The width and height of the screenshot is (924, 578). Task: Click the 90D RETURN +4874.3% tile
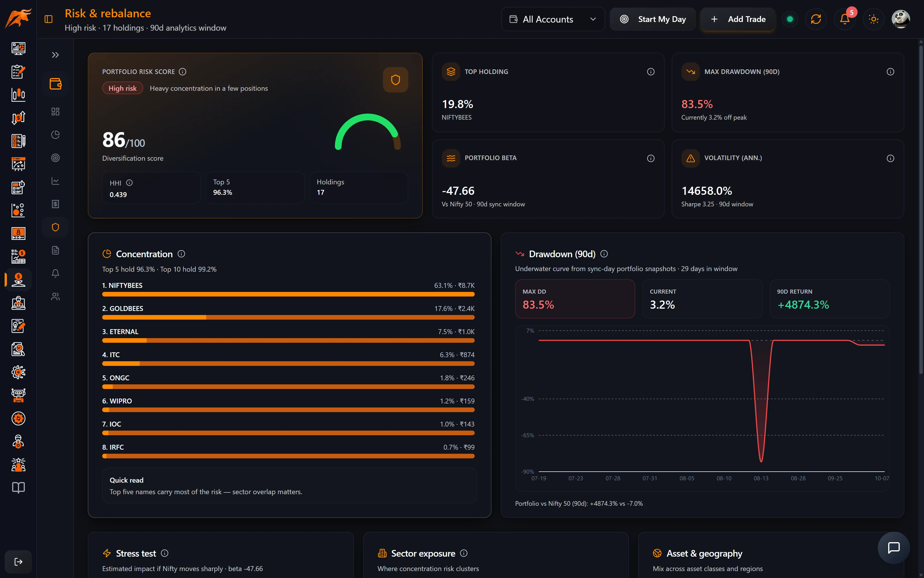[829, 299]
